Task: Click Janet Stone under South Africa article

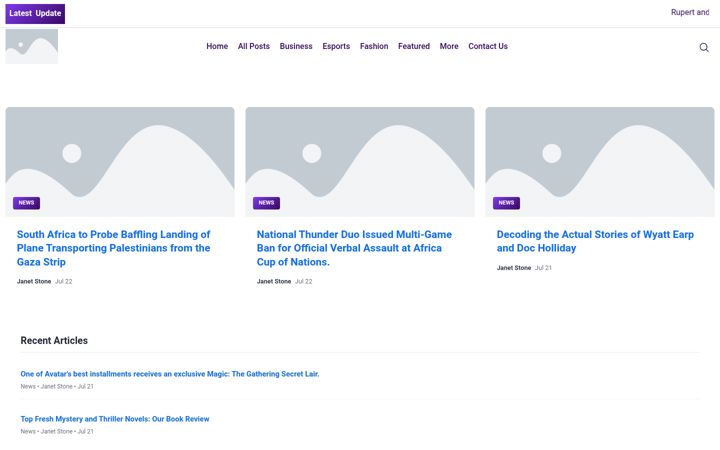Action: click(x=34, y=281)
